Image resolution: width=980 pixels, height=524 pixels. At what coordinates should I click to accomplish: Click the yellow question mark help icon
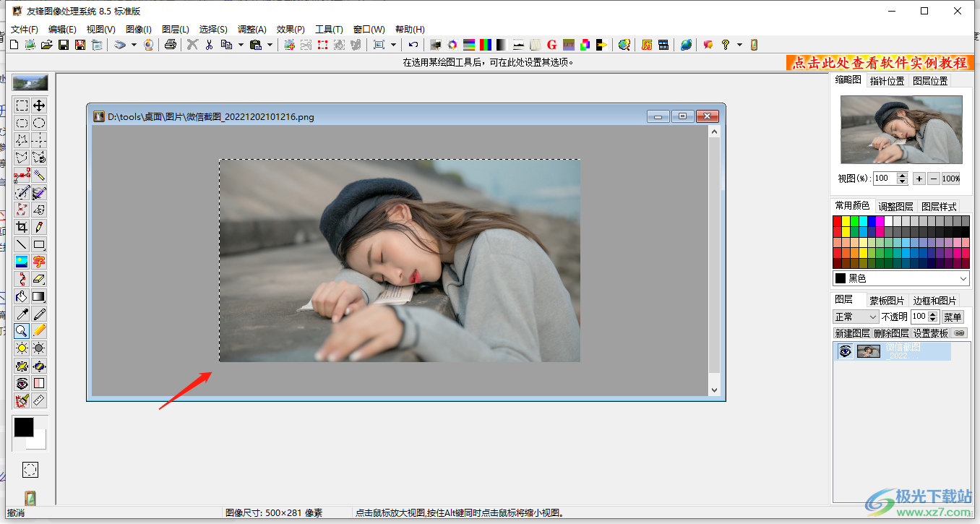[x=726, y=45]
